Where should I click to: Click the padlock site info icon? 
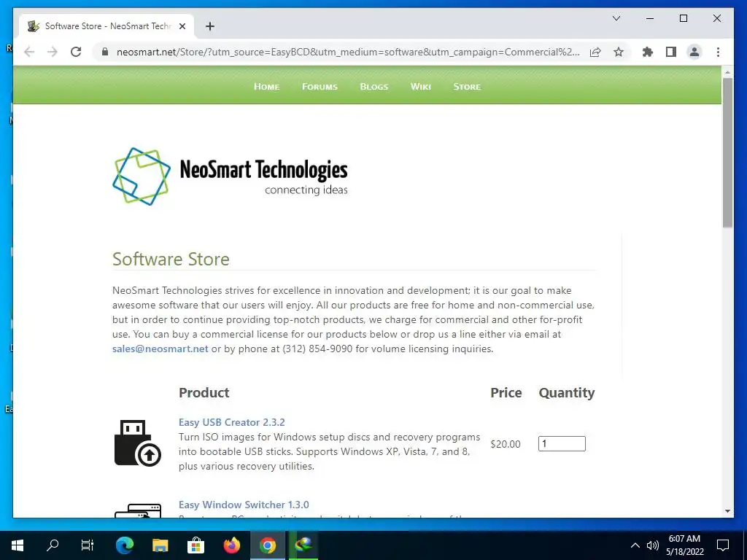(105, 52)
